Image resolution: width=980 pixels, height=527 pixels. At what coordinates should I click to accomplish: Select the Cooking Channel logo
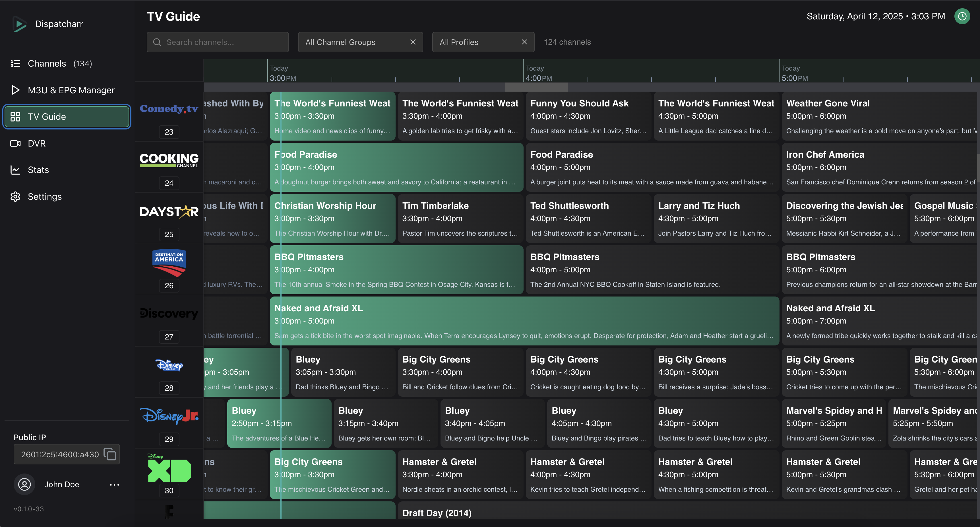[x=169, y=160]
